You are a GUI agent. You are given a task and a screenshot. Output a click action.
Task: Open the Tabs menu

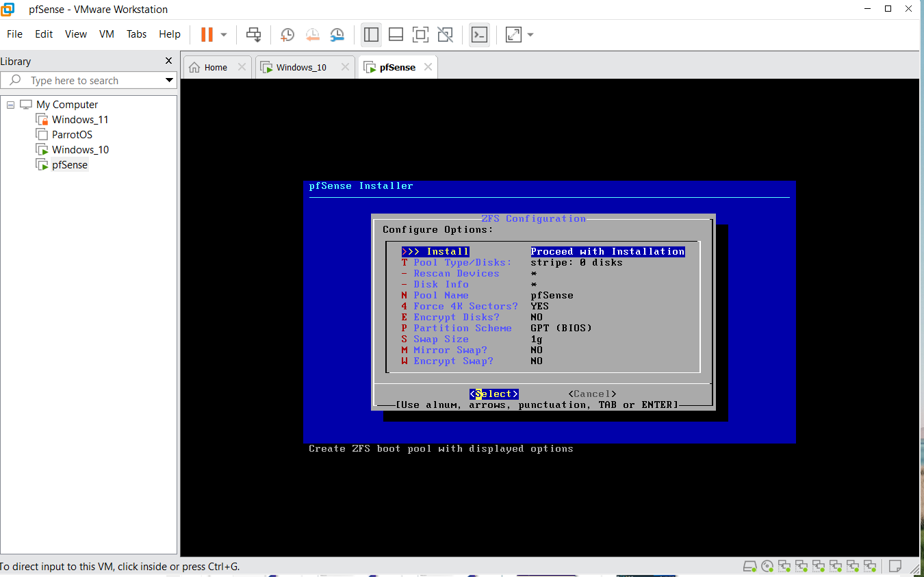click(137, 34)
